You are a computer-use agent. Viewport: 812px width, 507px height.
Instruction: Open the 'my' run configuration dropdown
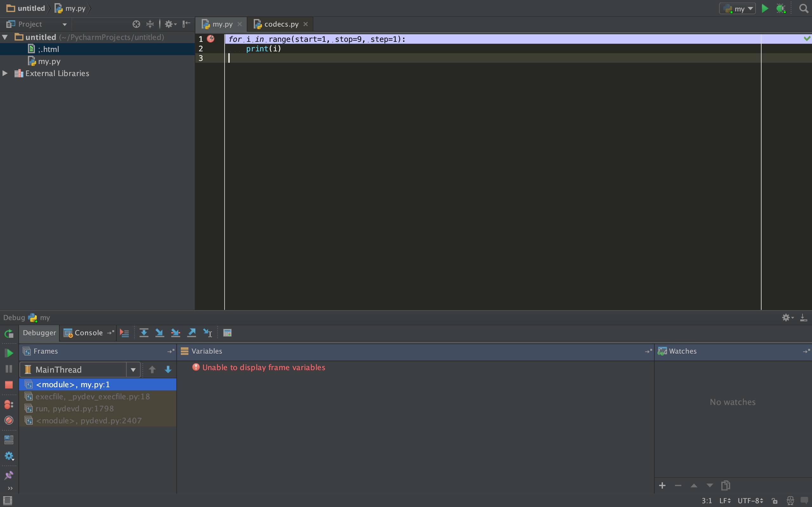point(737,9)
